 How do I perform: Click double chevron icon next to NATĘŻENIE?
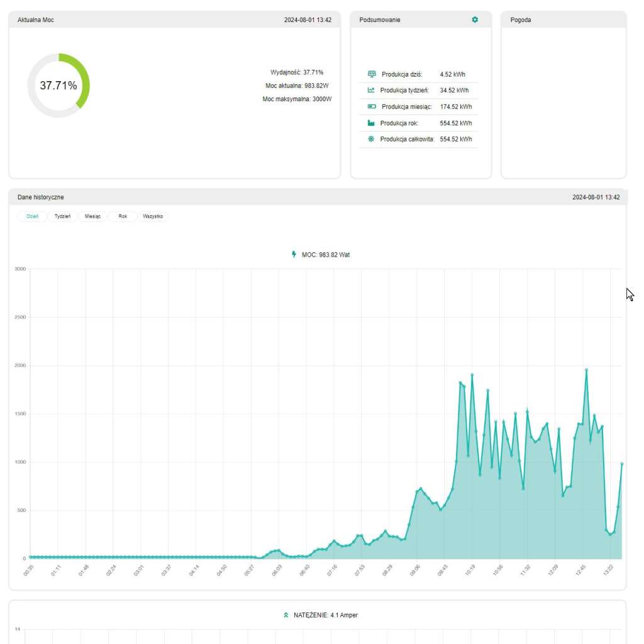tap(286, 615)
